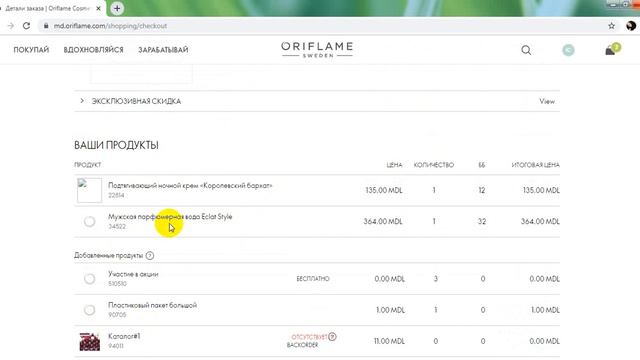Viewport: 640px width, 360px height.
Task: Select the circle for Пластиковый пакет большой
Action: (89, 310)
